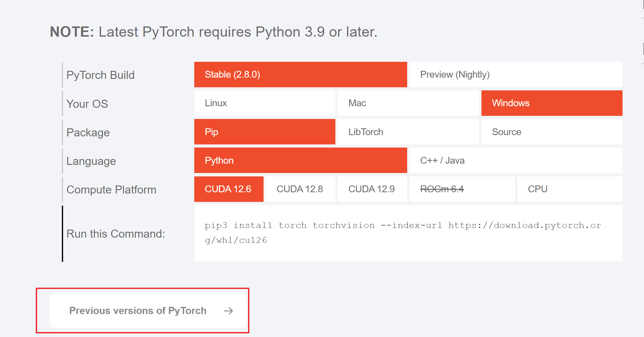This screenshot has height=337, width=644.
Task: Choose CPU as the compute platform
Action: [570, 189]
